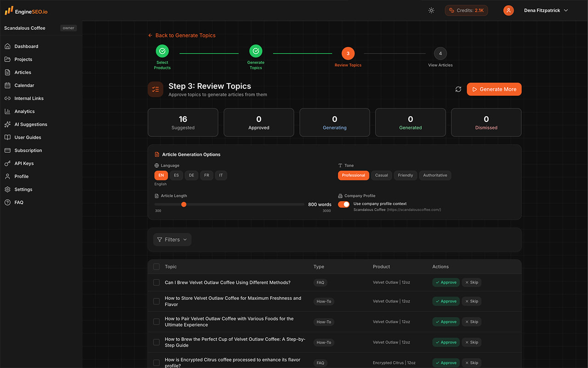Image resolution: width=588 pixels, height=368 pixels.
Task: Click the light/dark theme sun icon
Action: coord(431,10)
